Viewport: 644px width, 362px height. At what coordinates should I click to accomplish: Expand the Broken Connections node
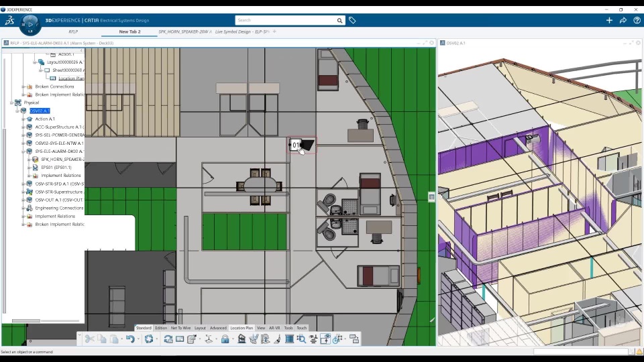click(23, 86)
